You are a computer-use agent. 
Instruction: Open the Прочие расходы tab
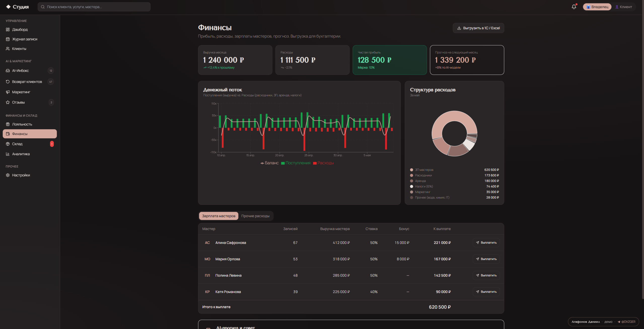pos(255,216)
